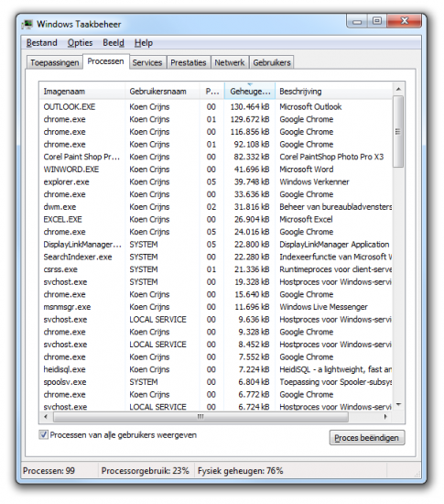Toggle Processen van alle gebruikers weergeven checkbox
The image size is (444, 504).
(43, 435)
